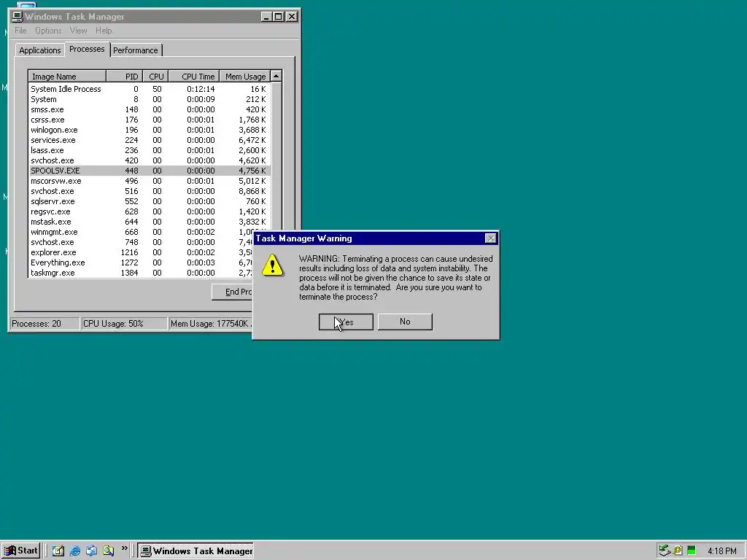747x560 pixels.
Task: Expand the quick launch overflow chevron
Action: point(124,548)
